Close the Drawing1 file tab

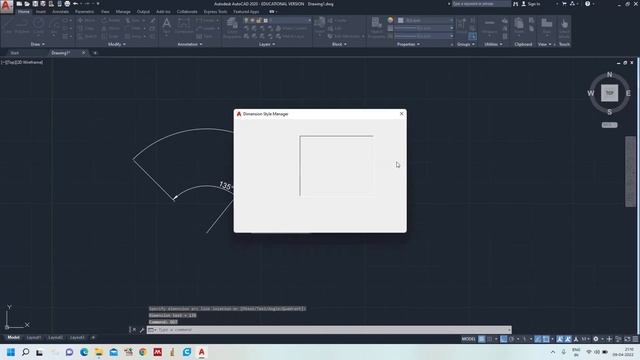[84, 53]
